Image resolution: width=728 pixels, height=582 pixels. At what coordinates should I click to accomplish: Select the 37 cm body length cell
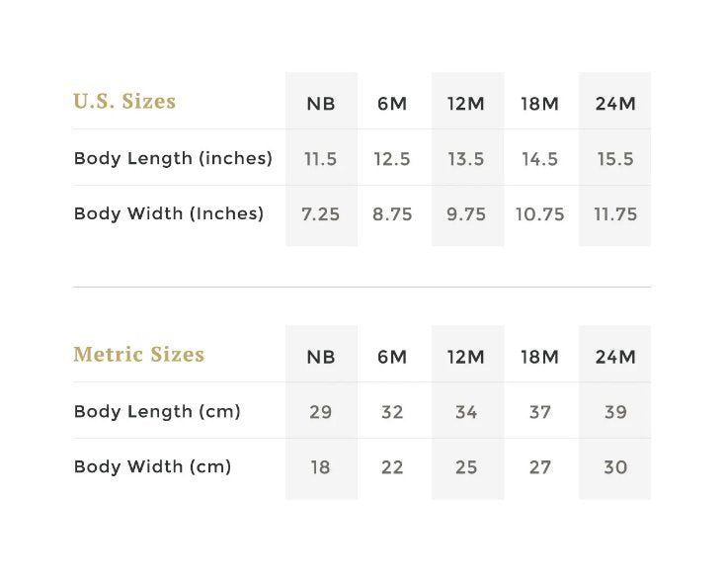click(x=540, y=412)
